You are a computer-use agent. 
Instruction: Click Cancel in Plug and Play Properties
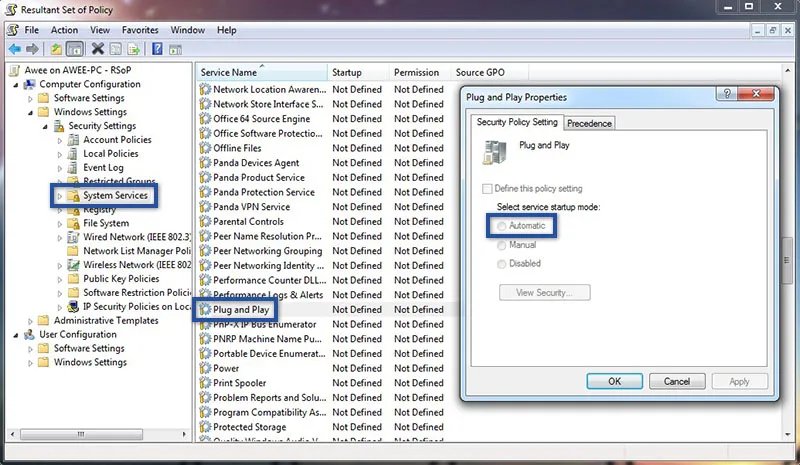[x=676, y=381]
